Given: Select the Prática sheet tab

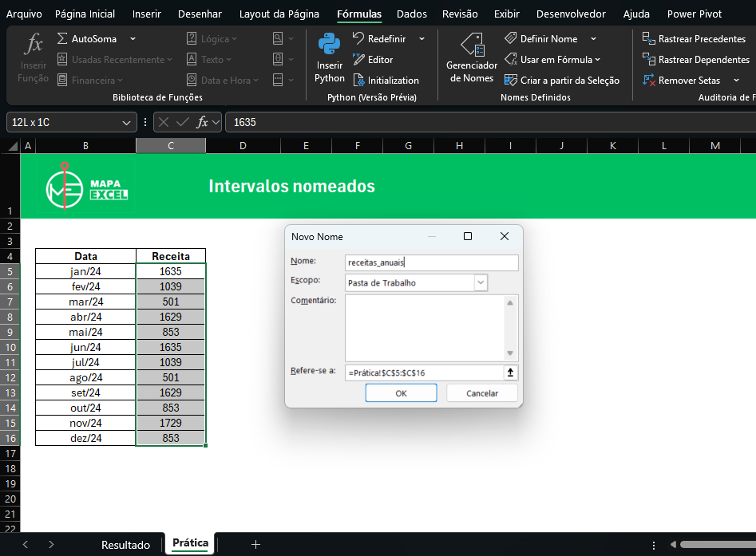Looking at the screenshot, I should (191, 543).
